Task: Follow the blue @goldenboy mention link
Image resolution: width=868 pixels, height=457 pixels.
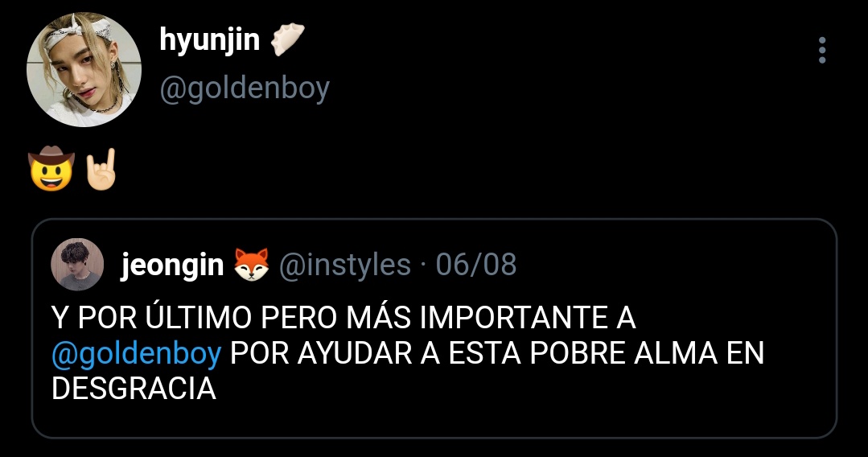Action: pyautogui.click(x=137, y=353)
